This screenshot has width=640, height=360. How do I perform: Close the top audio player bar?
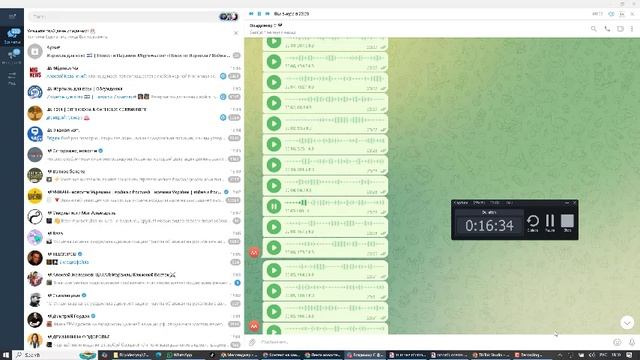tap(632, 14)
